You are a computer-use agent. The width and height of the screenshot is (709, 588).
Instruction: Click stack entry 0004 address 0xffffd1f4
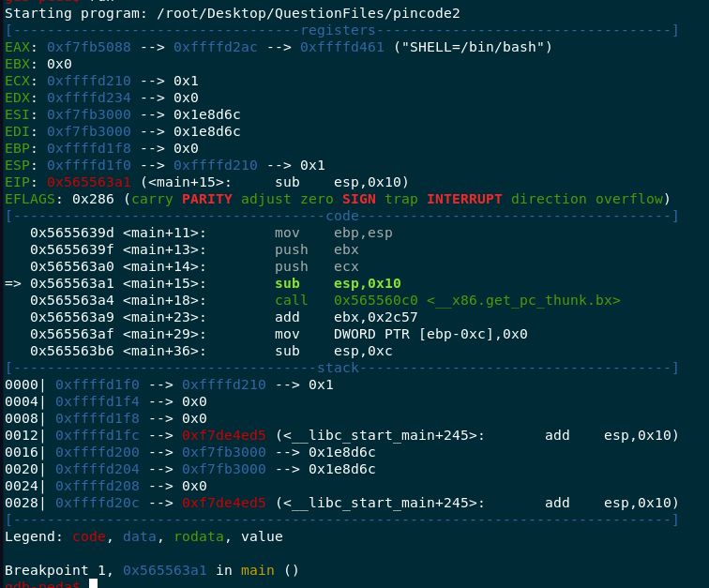pos(98,401)
